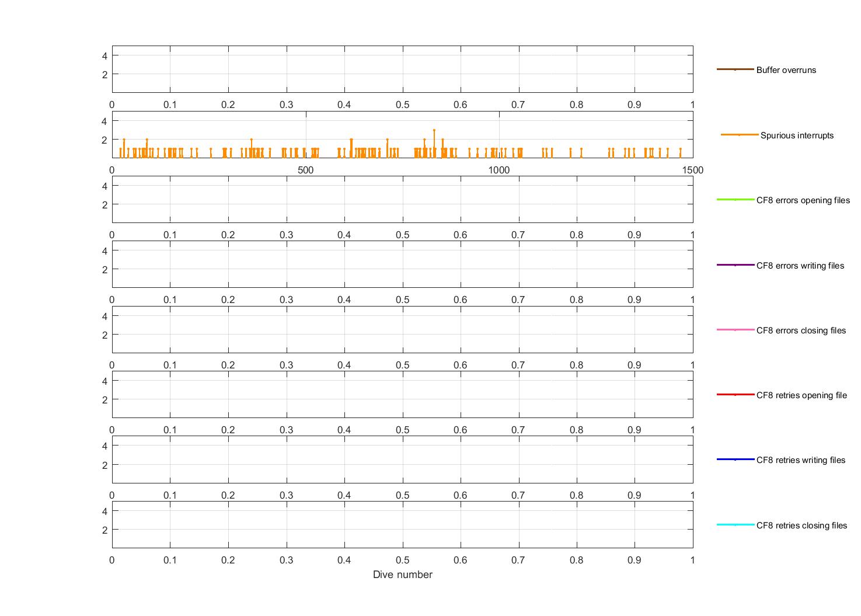Click the green CF8 errors opening legend line

click(x=735, y=200)
